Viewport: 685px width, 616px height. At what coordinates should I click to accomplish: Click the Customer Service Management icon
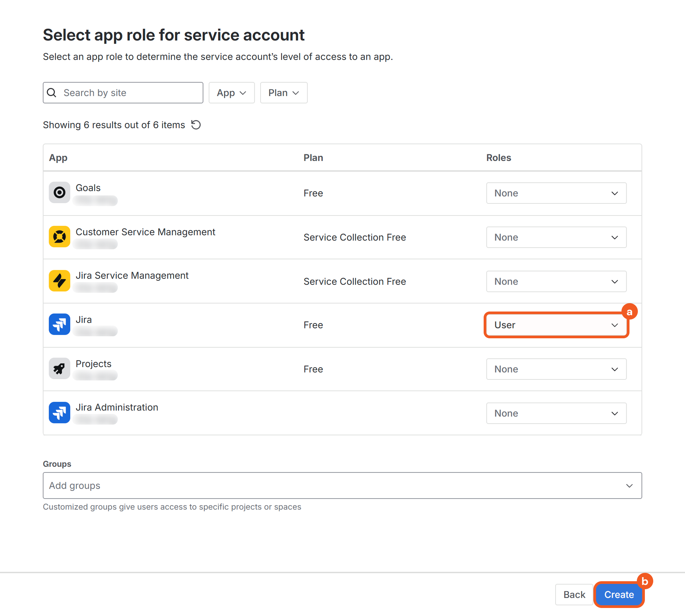59,237
